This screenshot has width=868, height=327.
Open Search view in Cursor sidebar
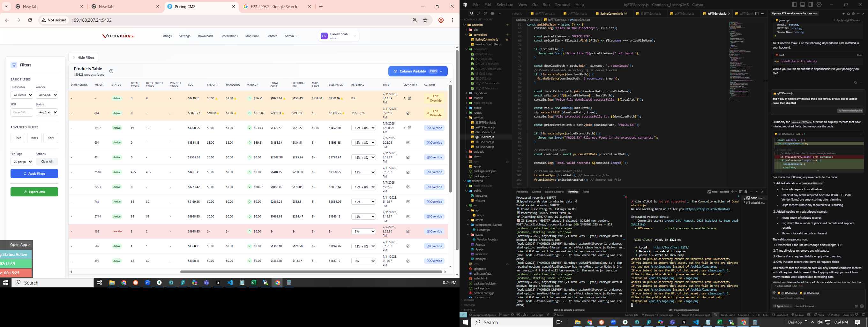[x=479, y=13]
